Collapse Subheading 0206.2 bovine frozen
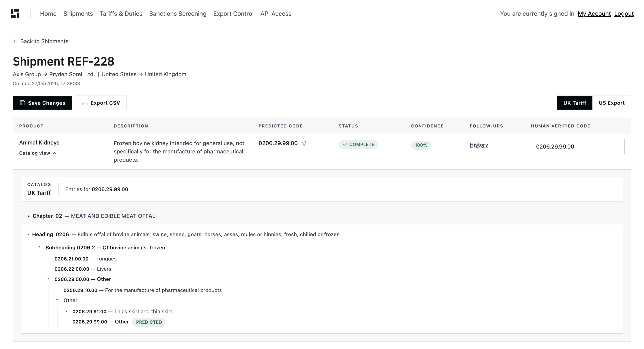The width and height of the screenshot is (644, 349). (x=39, y=247)
